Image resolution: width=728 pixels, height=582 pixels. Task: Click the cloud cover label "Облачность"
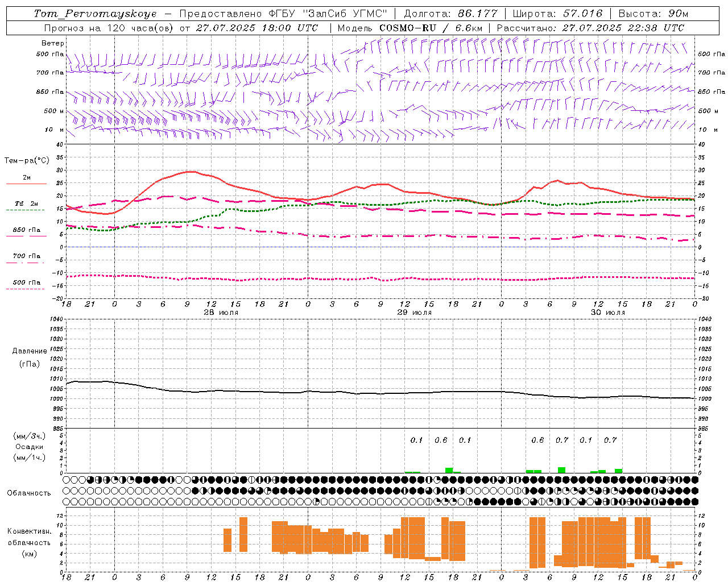pyautogui.click(x=29, y=493)
